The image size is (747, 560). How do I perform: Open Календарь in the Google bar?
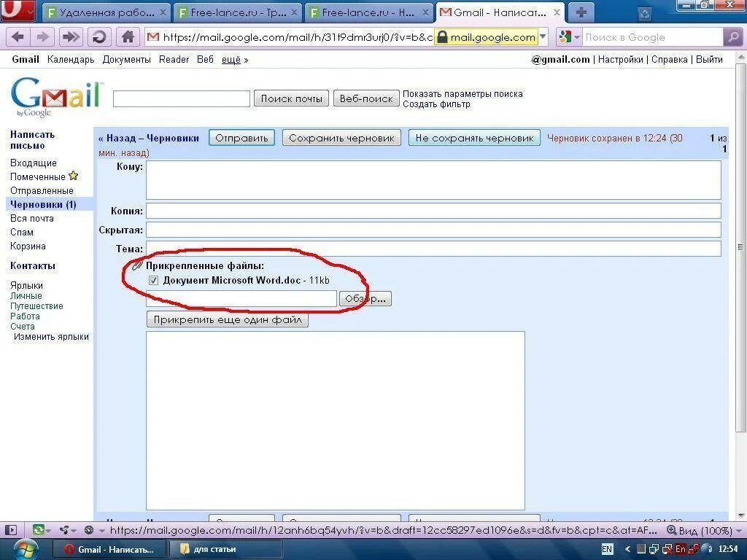point(71,60)
